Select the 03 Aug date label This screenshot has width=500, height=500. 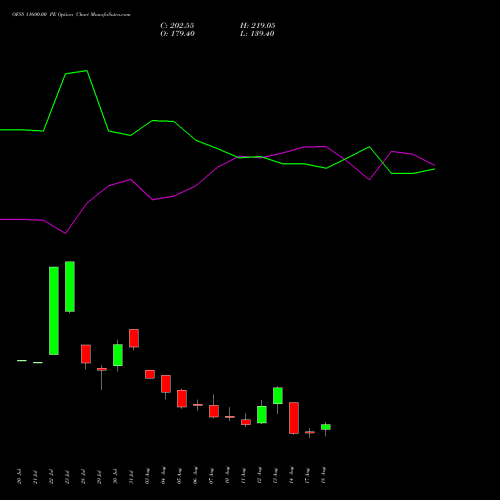point(147,476)
